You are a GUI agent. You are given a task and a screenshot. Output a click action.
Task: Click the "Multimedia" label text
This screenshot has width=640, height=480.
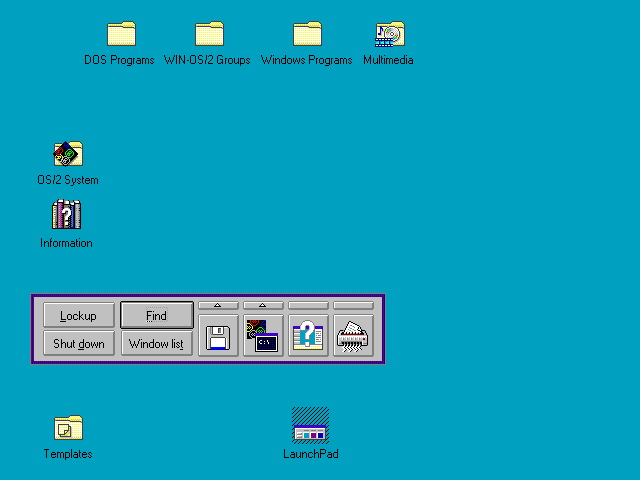pos(388,60)
